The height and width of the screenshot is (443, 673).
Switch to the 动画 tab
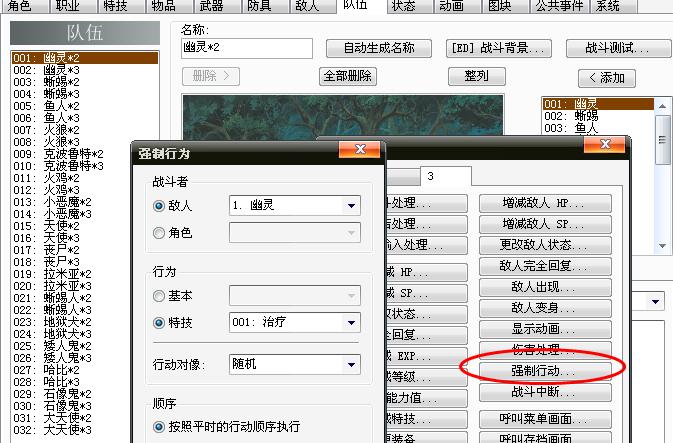click(x=456, y=6)
